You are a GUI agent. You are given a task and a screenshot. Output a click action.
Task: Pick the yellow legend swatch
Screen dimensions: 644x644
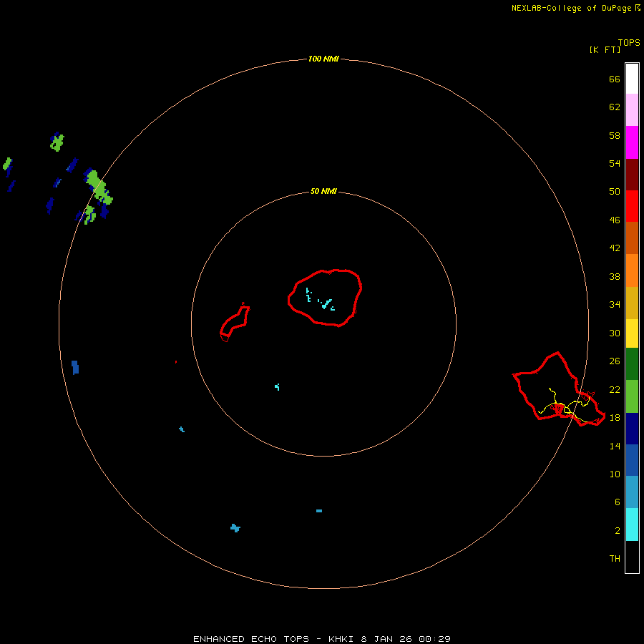click(632, 333)
